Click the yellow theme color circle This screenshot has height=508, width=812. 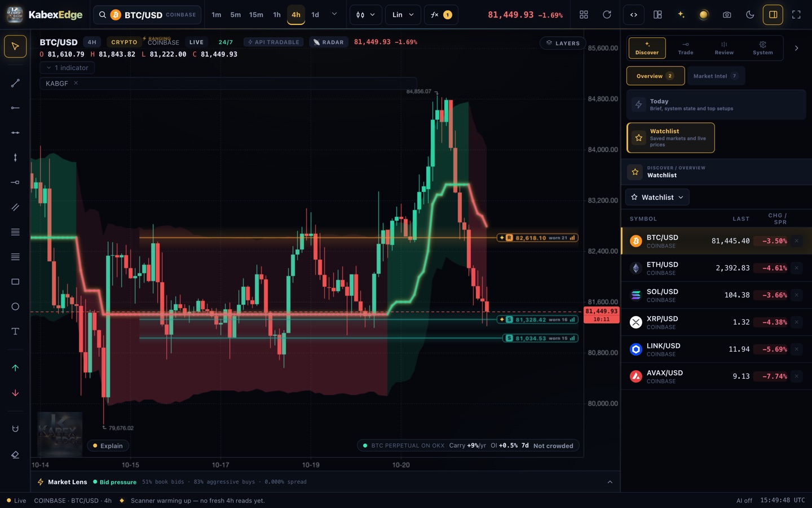[x=704, y=15]
